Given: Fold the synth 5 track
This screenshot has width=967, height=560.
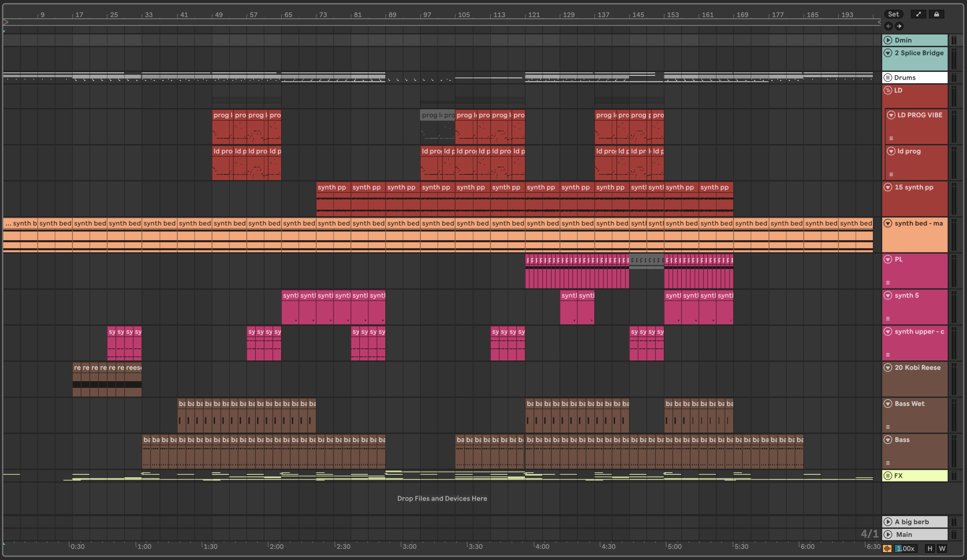Looking at the screenshot, I should [888, 295].
